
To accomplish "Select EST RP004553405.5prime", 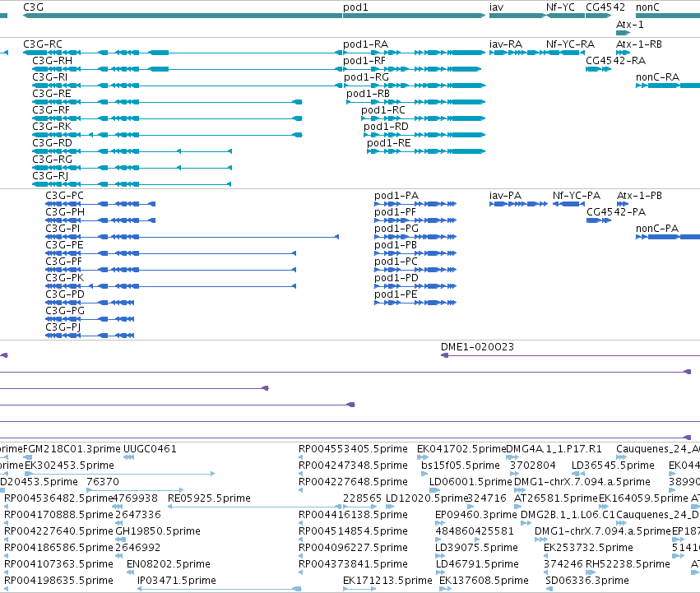I will tap(353, 449).
